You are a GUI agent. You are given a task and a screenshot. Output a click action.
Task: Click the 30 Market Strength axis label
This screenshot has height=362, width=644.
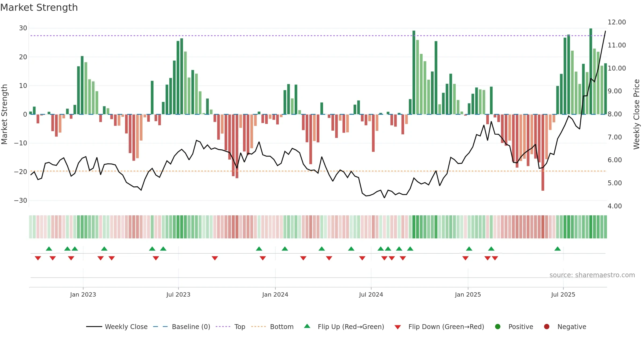tap(23, 28)
